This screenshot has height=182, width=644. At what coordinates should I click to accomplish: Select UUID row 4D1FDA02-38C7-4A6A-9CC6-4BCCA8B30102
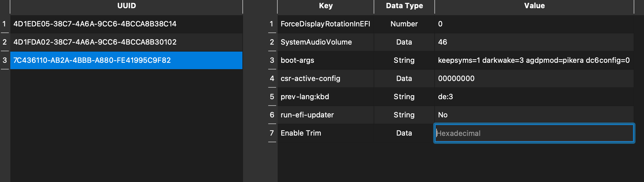coord(95,42)
